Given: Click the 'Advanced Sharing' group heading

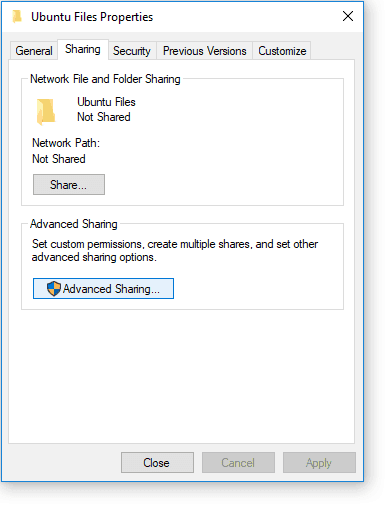Looking at the screenshot, I should (74, 224).
